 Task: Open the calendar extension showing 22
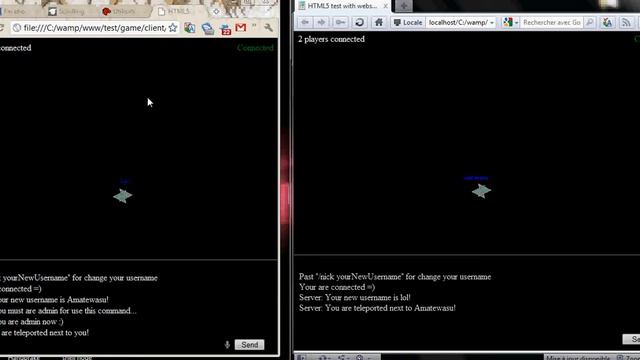[226, 29]
